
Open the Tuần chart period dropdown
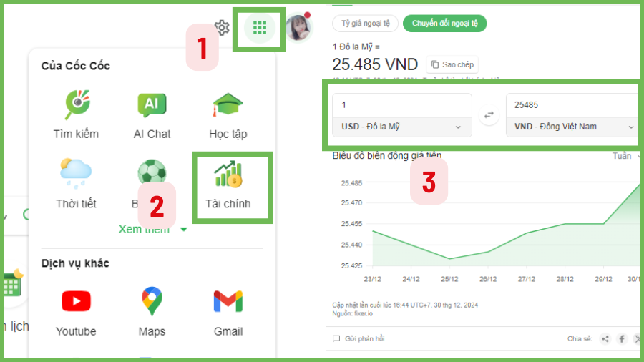coord(625,155)
